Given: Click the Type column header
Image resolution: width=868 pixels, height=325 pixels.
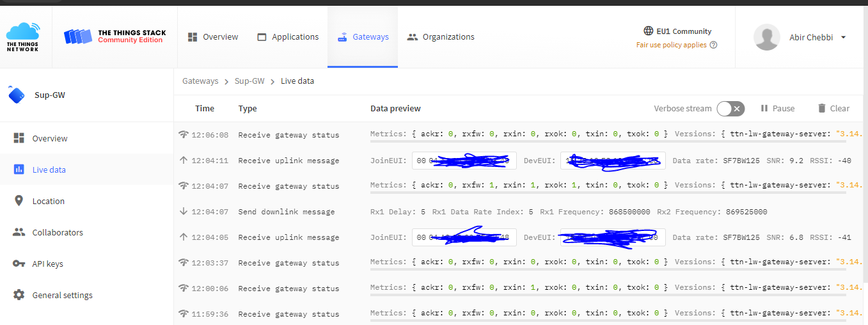Looking at the screenshot, I should click(x=248, y=108).
